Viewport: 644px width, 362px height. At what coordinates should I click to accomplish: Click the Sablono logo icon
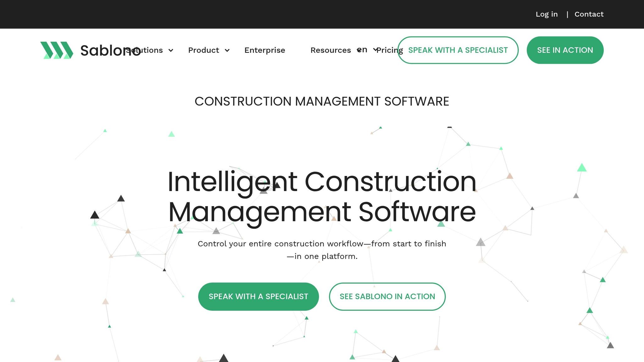57,50
